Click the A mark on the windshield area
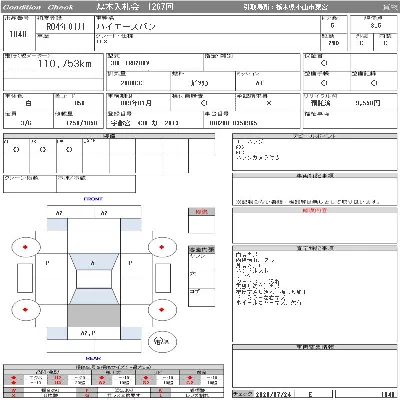 tap(93, 263)
